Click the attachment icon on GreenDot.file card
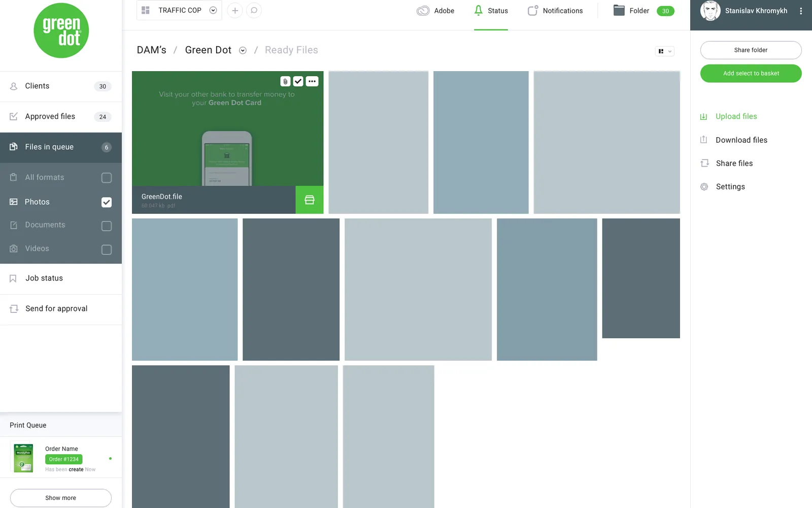The width and height of the screenshot is (812, 508). coord(285,81)
